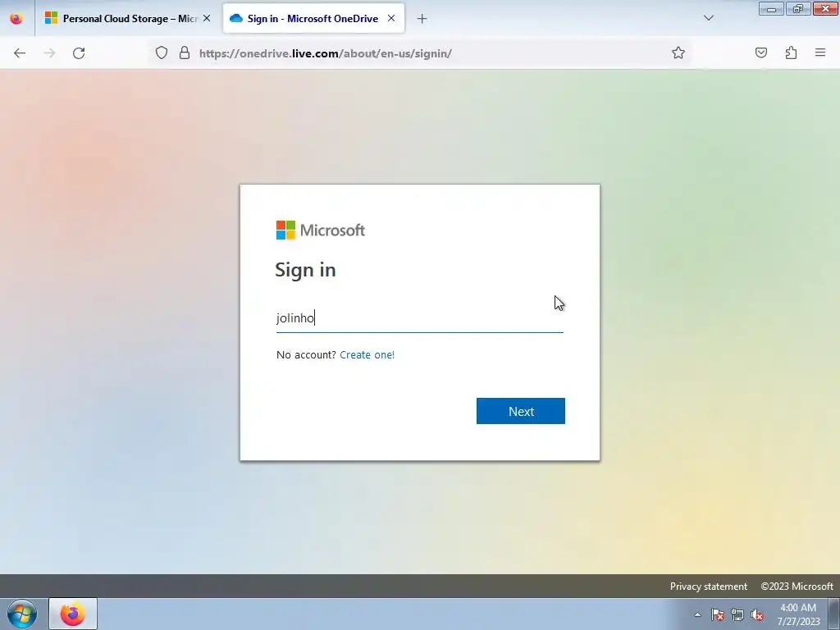Open the Extensions puzzle icon
Image resolution: width=840 pixels, height=630 pixels.
click(x=791, y=52)
